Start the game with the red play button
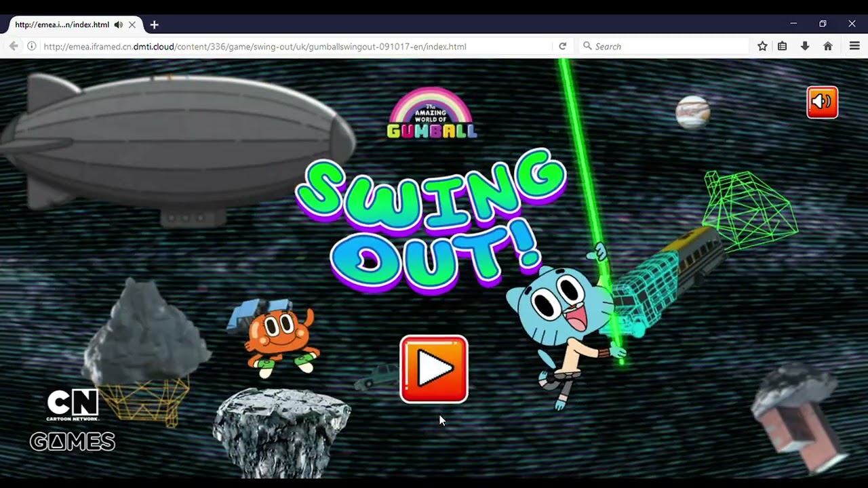868x488 pixels. click(434, 369)
